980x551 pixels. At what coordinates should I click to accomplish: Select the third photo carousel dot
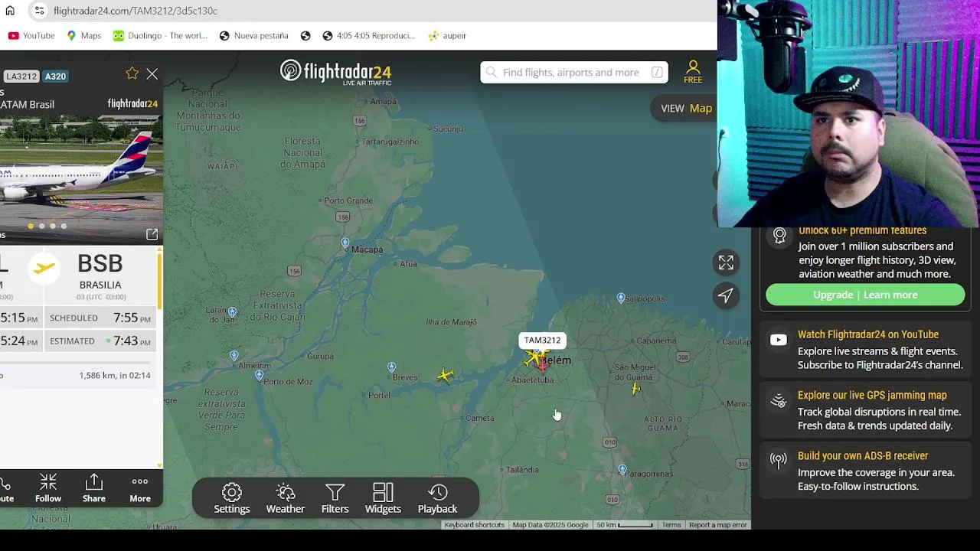coord(52,226)
